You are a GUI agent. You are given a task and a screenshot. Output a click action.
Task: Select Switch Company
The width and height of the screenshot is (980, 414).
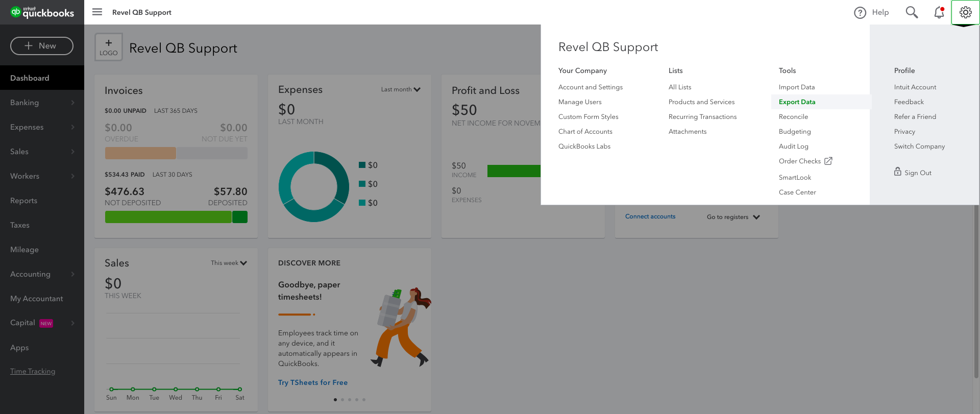click(x=919, y=147)
